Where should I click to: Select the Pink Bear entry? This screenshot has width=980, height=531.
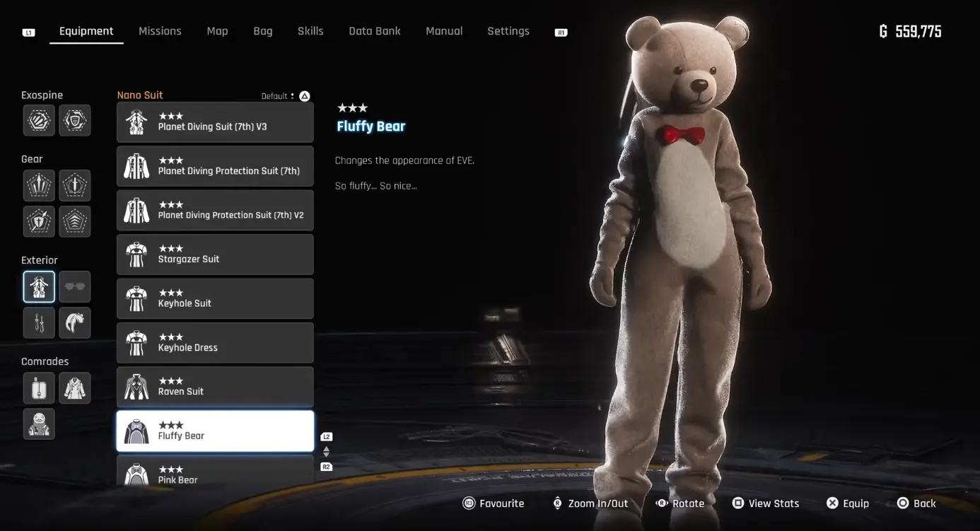[215, 470]
